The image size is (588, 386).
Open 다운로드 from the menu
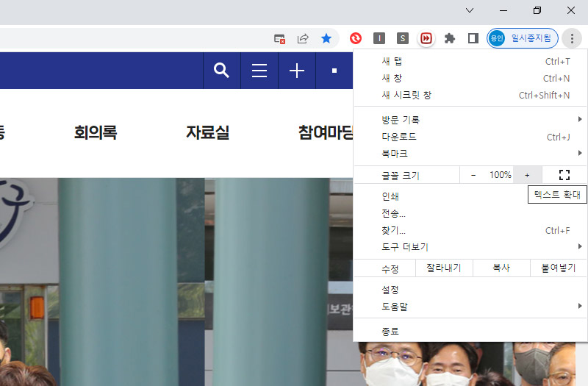pyautogui.click(x=470, y=137)
